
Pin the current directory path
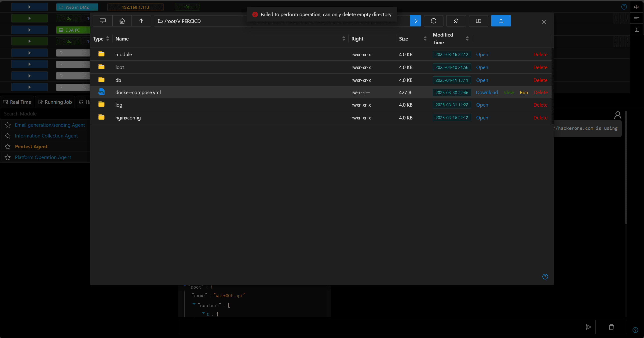pos(456,21)
